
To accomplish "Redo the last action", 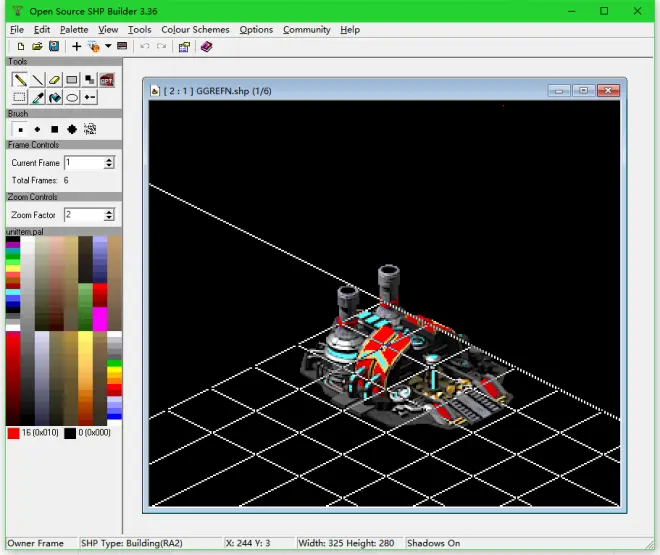I will pos(161,46).
